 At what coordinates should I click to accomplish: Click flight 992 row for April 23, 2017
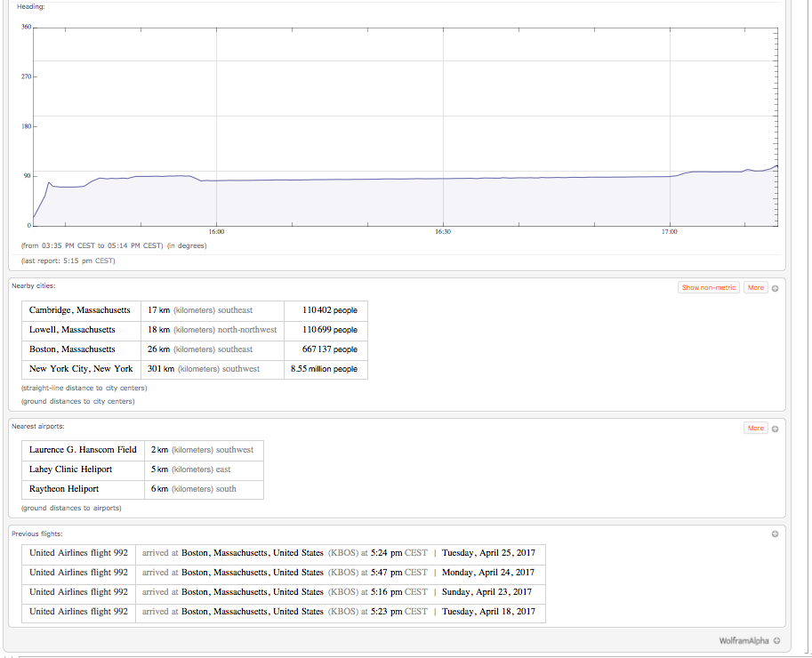coord(284,592)
